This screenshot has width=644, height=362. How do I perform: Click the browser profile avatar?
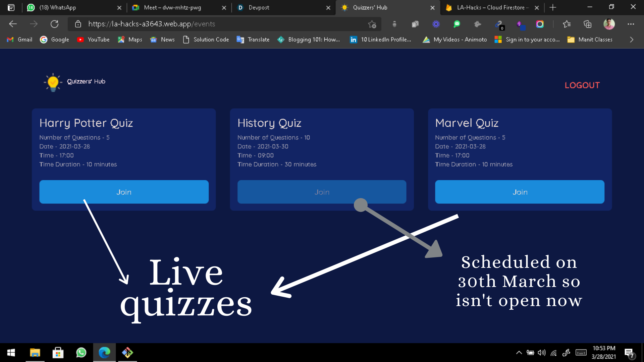point(609,24)
